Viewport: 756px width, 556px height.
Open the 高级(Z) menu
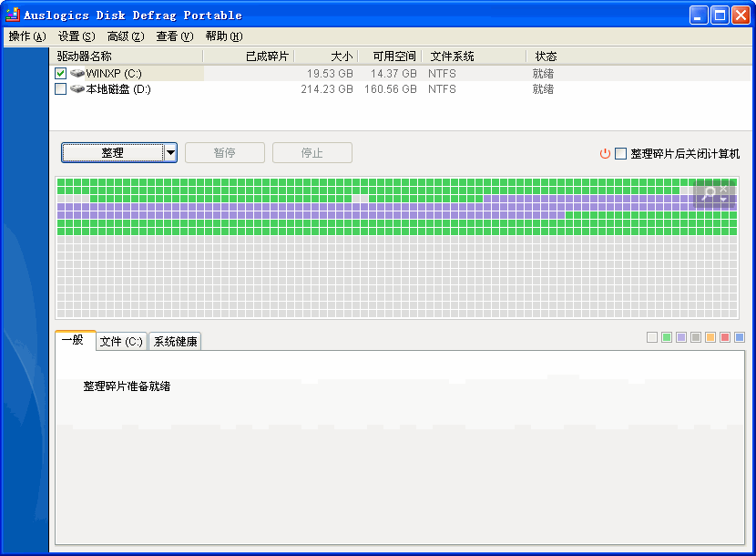coord(125,36)
